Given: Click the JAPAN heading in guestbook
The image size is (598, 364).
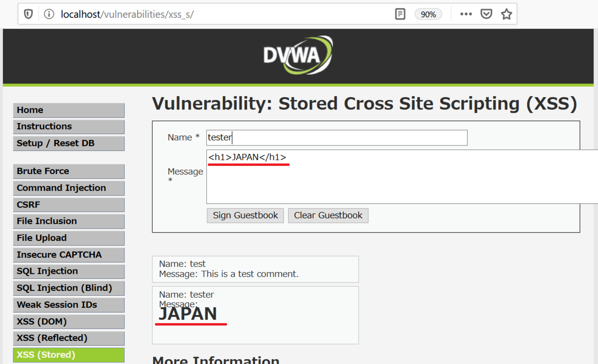Looking at the screenshot, I should point(188,314).
